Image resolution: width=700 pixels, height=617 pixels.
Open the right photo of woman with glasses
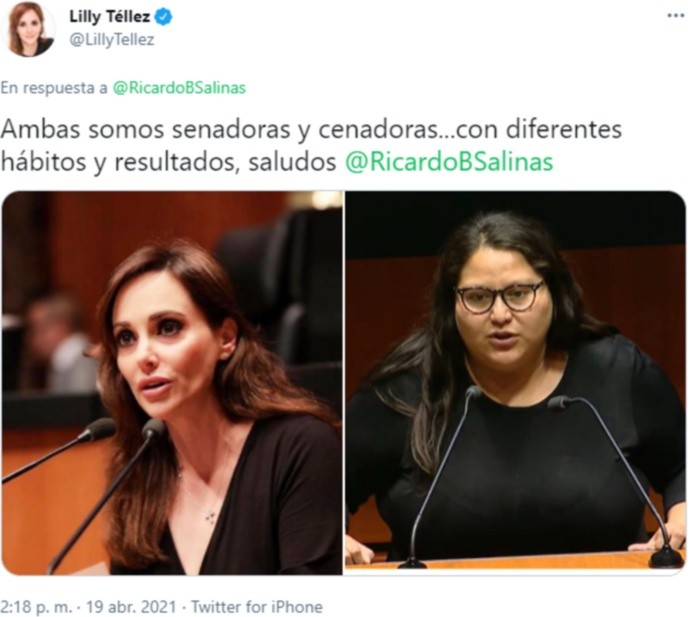click(x=515, y=383)
